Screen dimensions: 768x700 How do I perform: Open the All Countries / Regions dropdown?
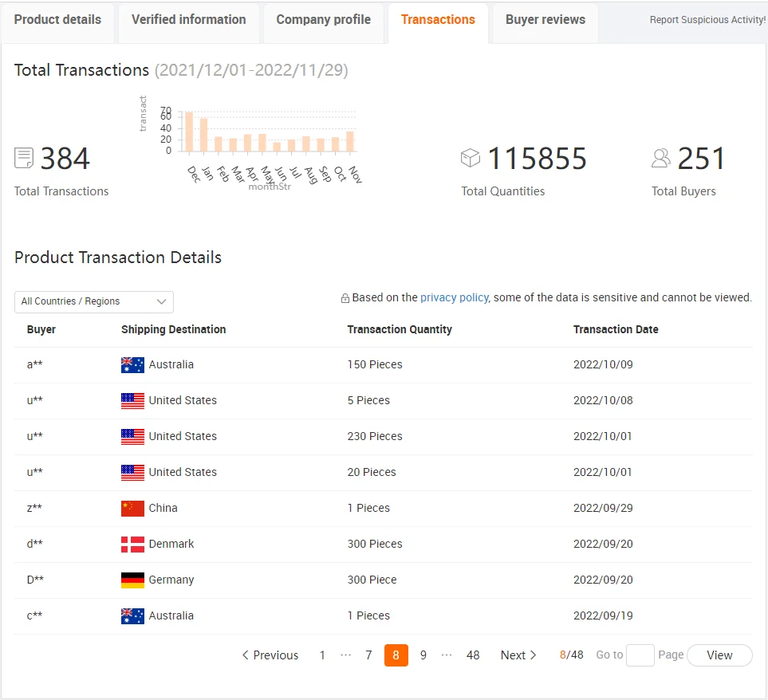[x=94, y=301]
